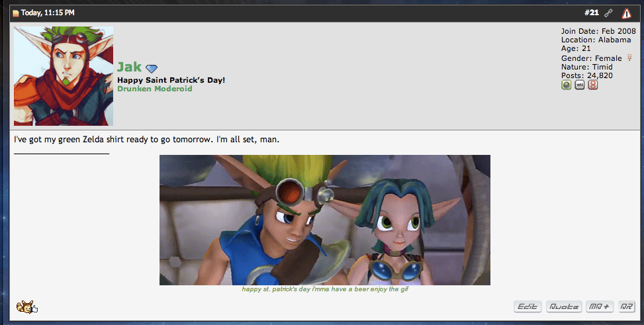This screenshot has width=644, height=325.
Task: Click the female gender symbol icon
Action: (629, 58)
